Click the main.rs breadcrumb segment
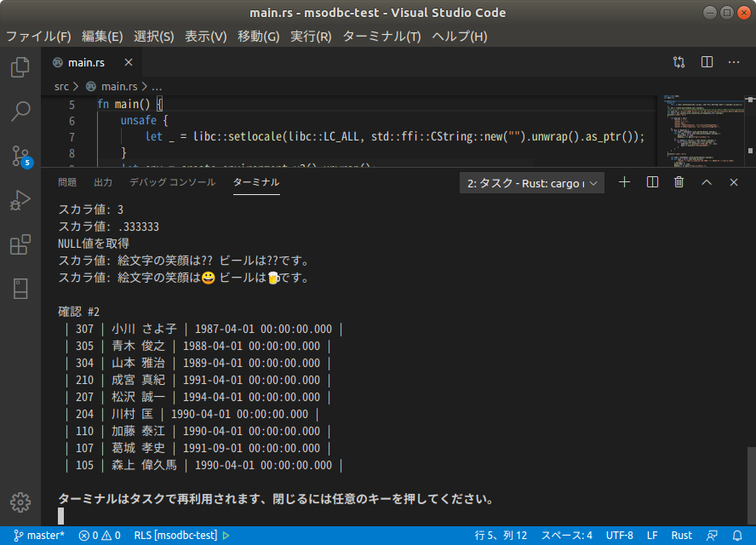 (113, 87)
